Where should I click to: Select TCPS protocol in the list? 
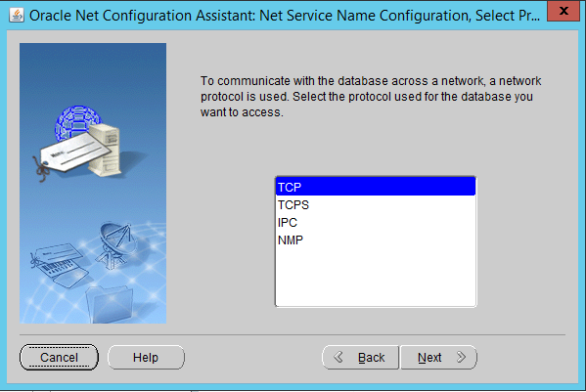376,204
